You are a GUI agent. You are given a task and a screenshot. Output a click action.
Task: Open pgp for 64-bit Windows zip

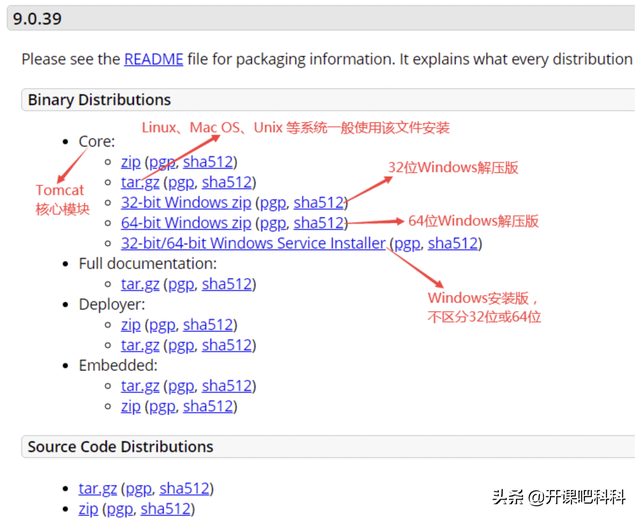(273, 223)
